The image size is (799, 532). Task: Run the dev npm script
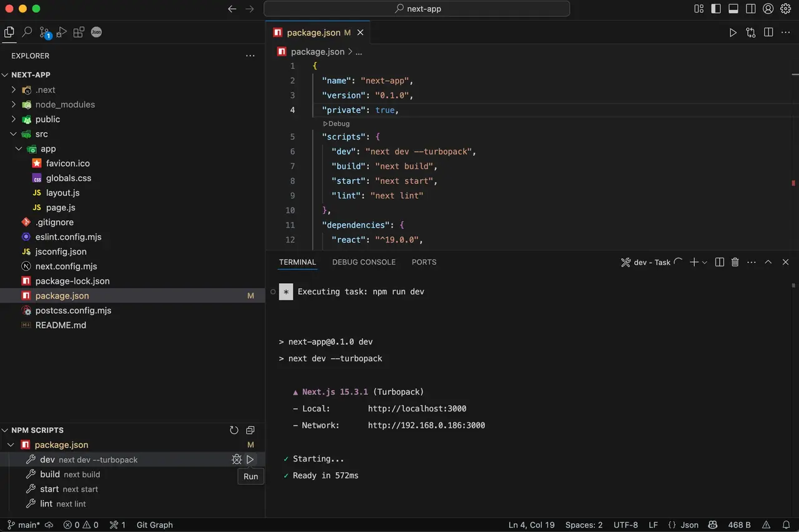pyautogui.click(x=250, y=460)
